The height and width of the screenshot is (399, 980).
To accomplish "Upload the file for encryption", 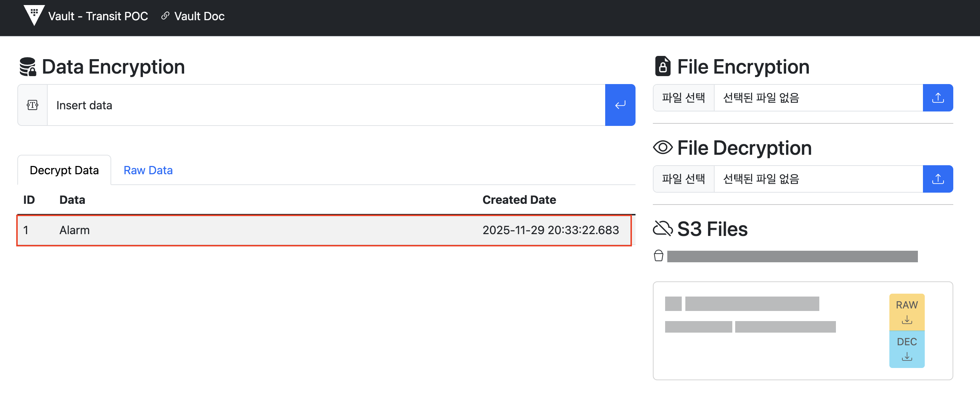I will [x=937, y=98].
